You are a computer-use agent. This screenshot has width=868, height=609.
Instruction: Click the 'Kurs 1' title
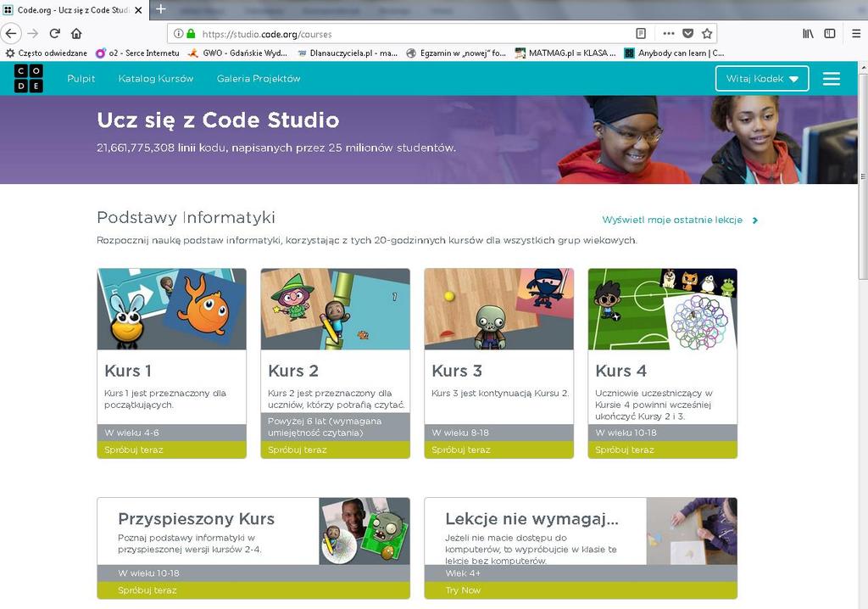click(x=127, y=371)
